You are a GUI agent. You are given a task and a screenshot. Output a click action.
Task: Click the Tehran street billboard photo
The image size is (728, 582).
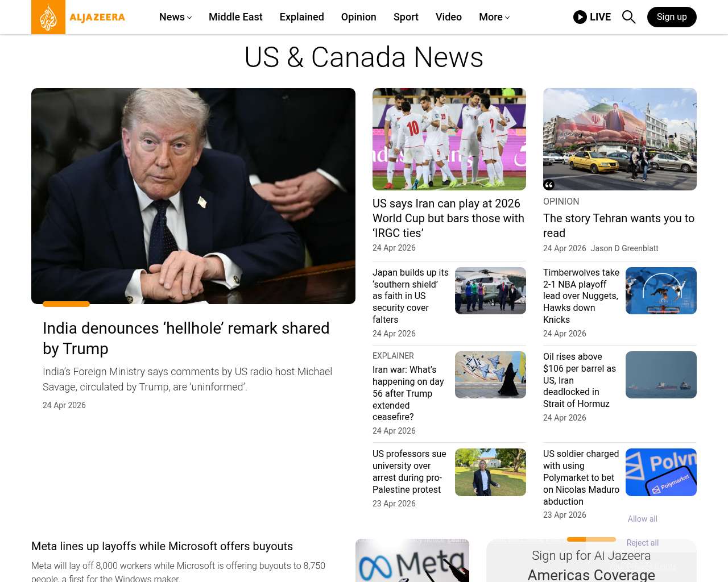point(620,139)
